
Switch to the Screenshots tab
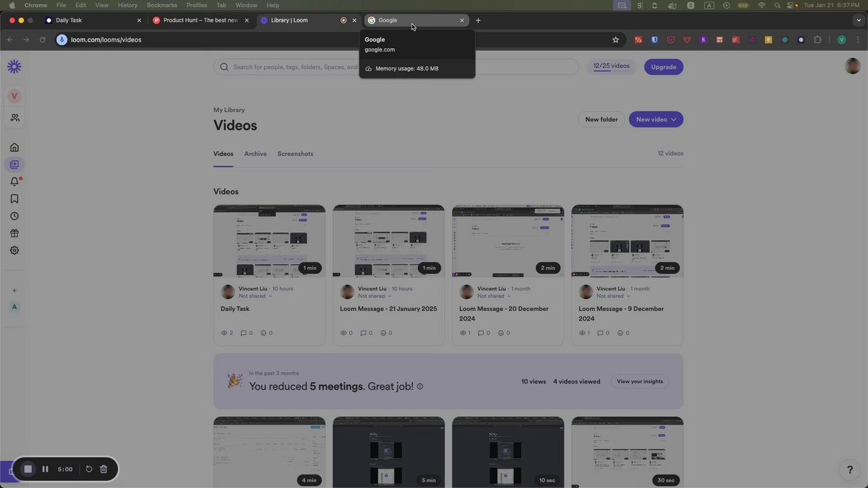[295, 154]
